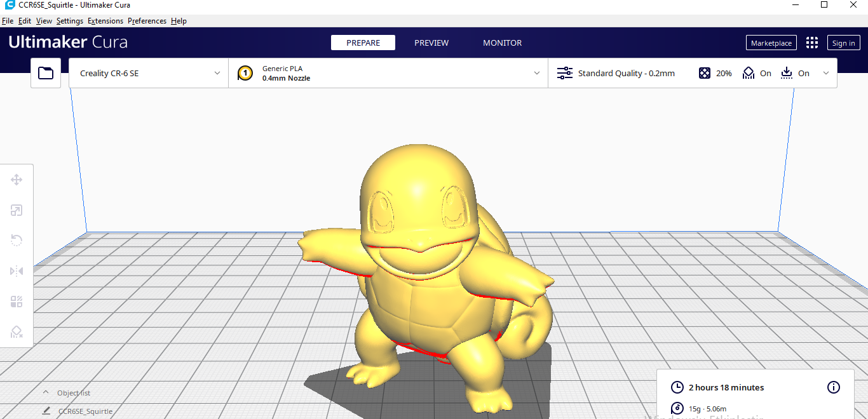Open the Extensions menu
Image resolution: width=868 pixels, height=419 pixels.
point(105,20)
